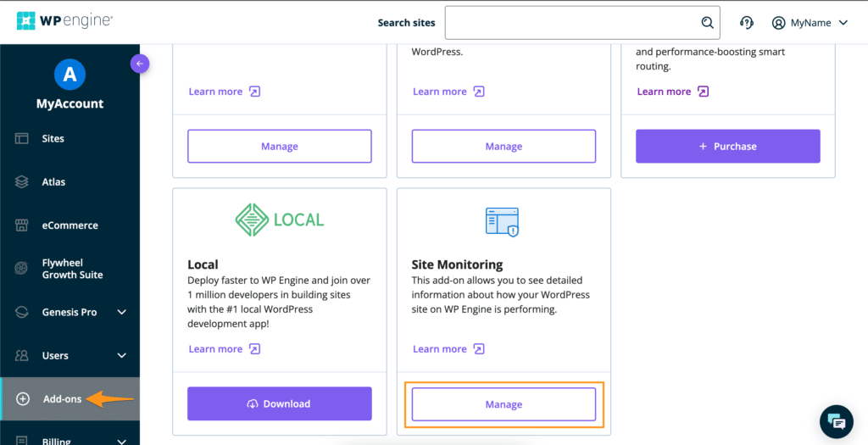Click the Site Monitoring add-on icon
This screenshot has height=445, width=868.
(x=503, y=221)
